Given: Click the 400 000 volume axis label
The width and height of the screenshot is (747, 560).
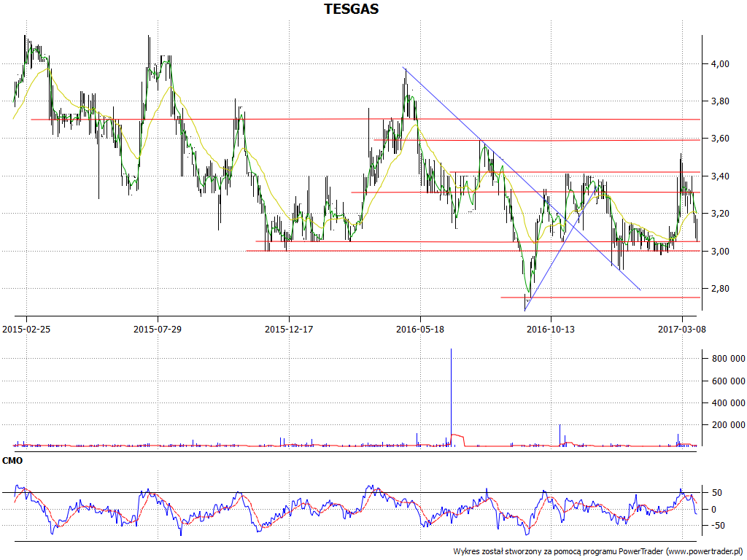Looking at the screenshot, I should 728,402.
